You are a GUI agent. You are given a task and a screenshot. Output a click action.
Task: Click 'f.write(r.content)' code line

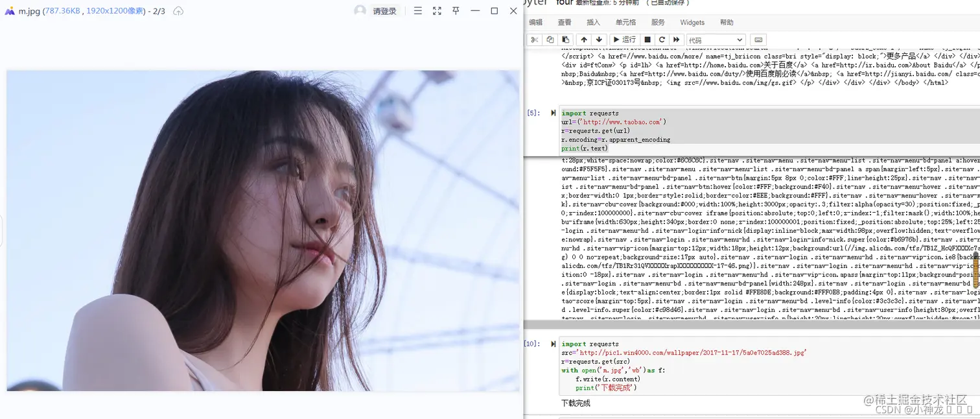point(608,379)
